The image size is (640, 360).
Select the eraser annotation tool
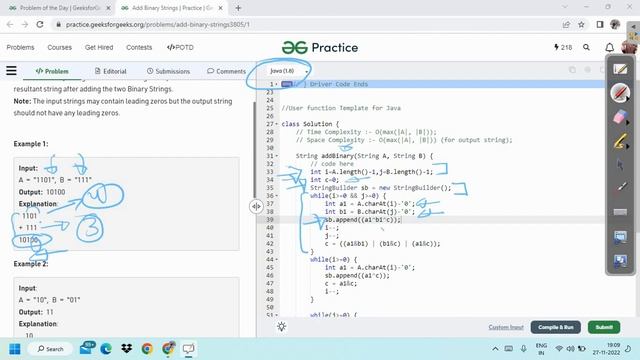pos(619,117)
